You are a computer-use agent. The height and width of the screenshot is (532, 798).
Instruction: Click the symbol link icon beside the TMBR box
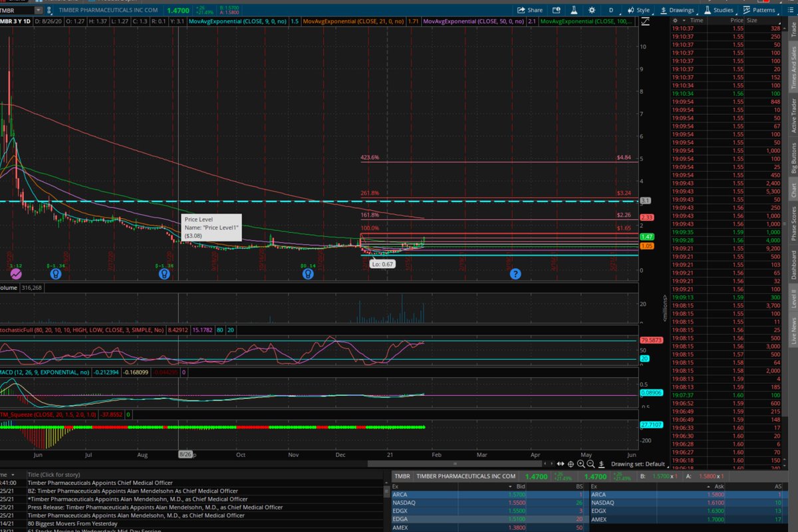point(49,10)
